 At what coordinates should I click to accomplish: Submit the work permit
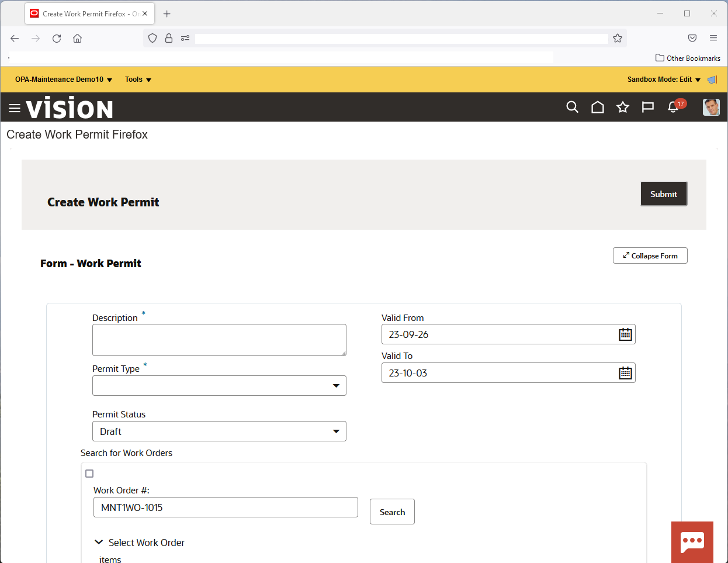pos(664,194)
